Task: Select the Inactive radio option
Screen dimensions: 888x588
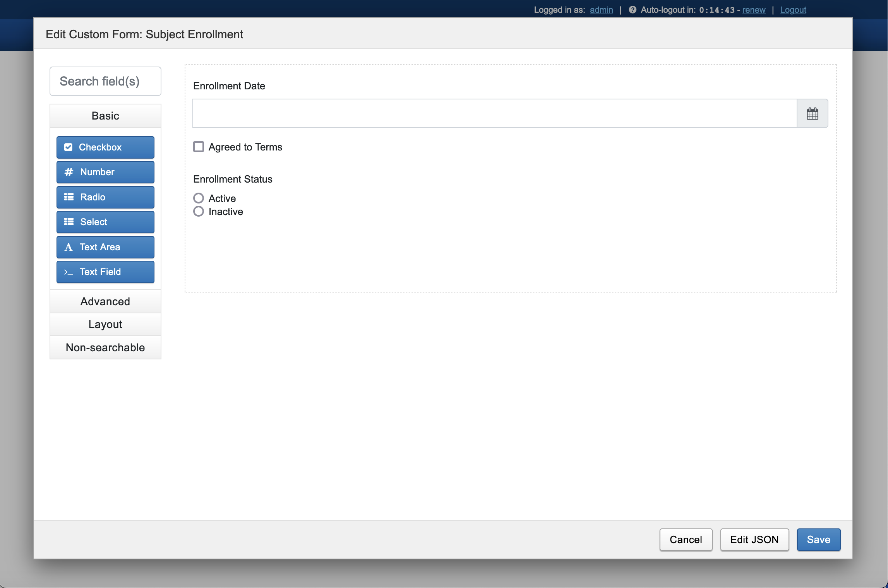Action: click(199, 212)
